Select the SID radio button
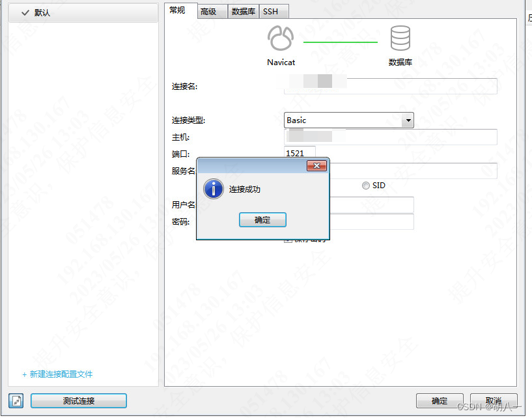The image size is (532, 418). pyautogui.click(x=365, y=186)
